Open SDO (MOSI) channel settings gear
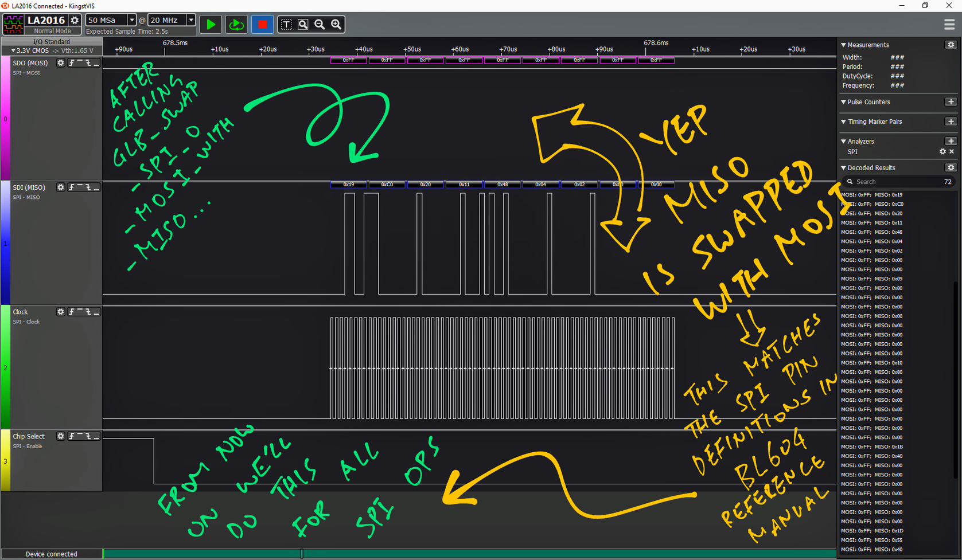Image resolution: width=962 pixels, height=560 pixels. click(60, 63)
